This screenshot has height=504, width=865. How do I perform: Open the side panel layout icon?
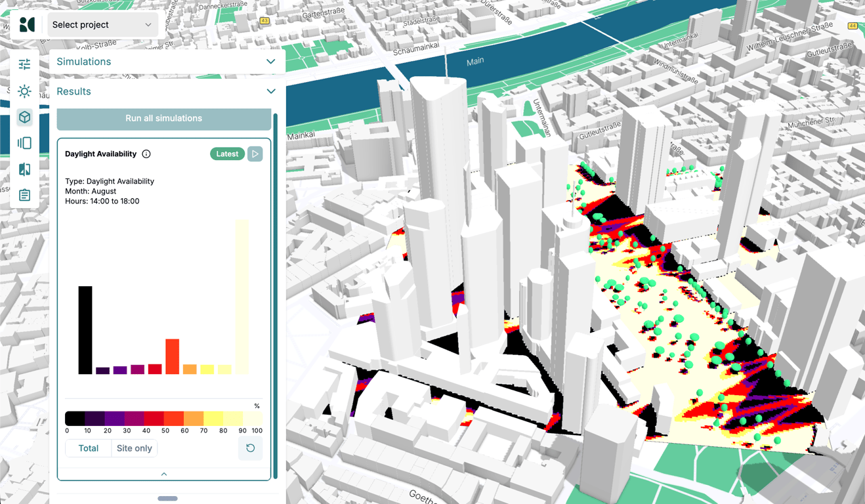[x=24, y=143]
